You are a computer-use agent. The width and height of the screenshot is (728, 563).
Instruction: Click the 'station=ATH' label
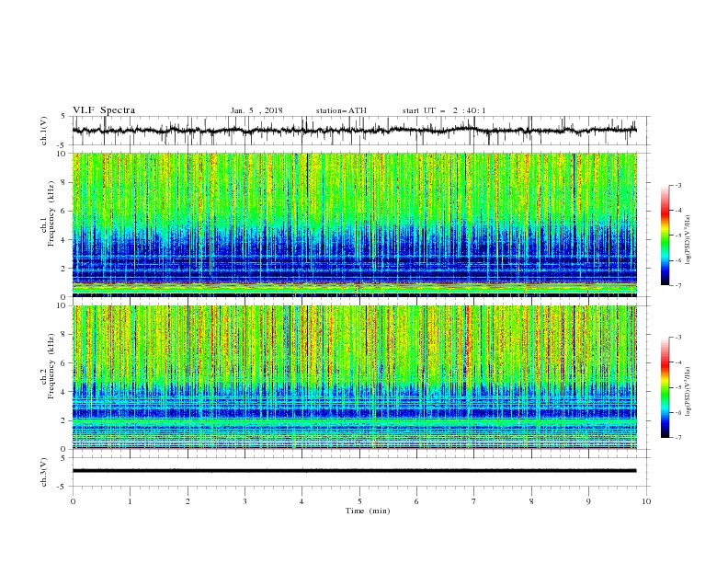(341, 110)
